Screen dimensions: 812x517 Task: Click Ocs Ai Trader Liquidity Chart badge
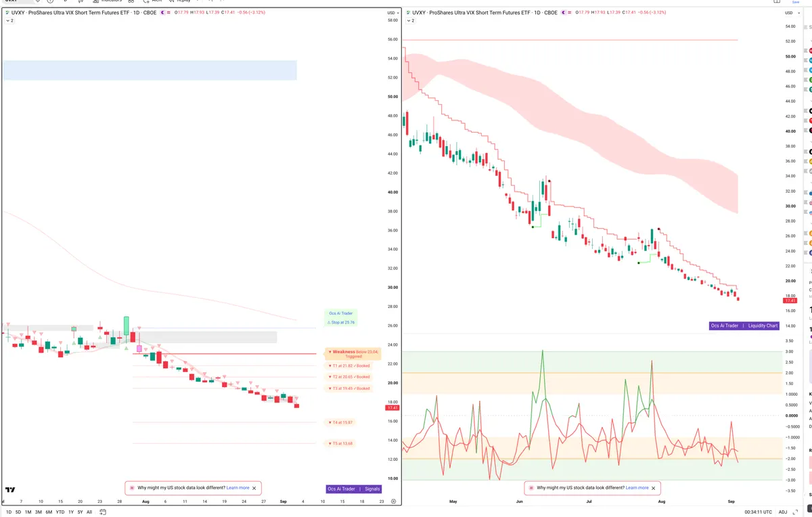click(744, 325)
